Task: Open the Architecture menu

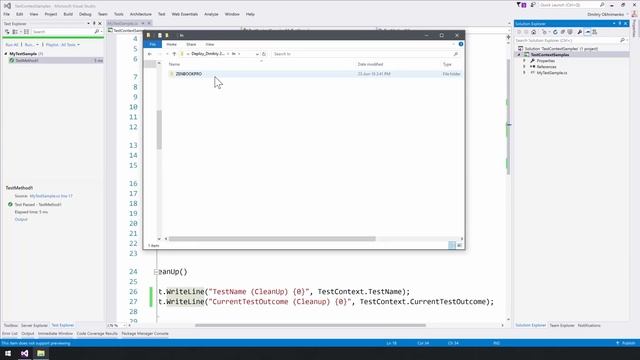Action: tap(140, 14)
